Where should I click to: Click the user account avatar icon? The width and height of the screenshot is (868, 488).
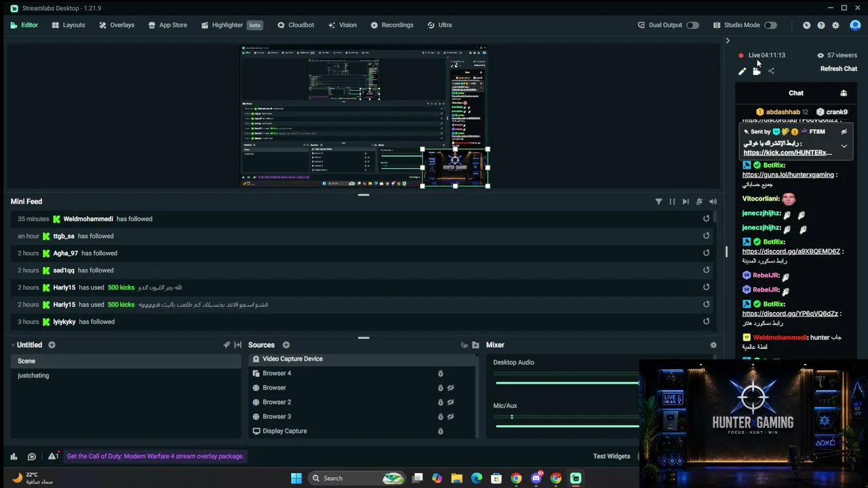point(855,25)
